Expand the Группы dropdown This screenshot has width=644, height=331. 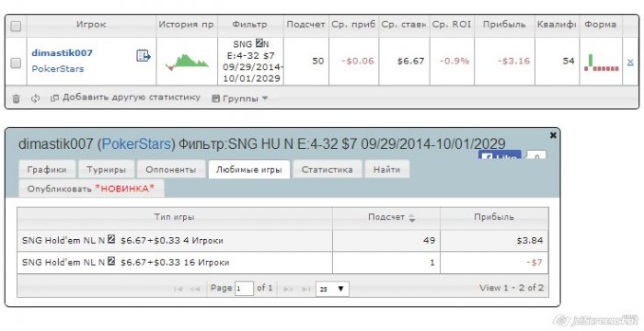(240, 98)
